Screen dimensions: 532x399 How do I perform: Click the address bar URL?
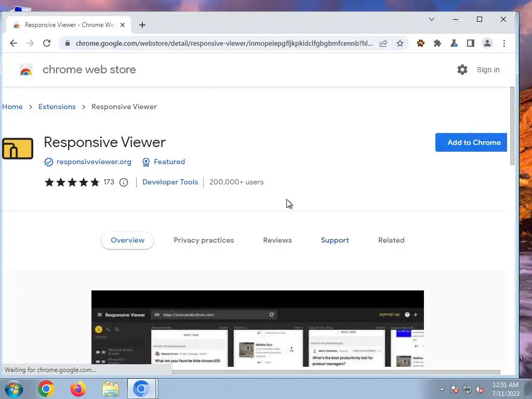coord(224,43)
